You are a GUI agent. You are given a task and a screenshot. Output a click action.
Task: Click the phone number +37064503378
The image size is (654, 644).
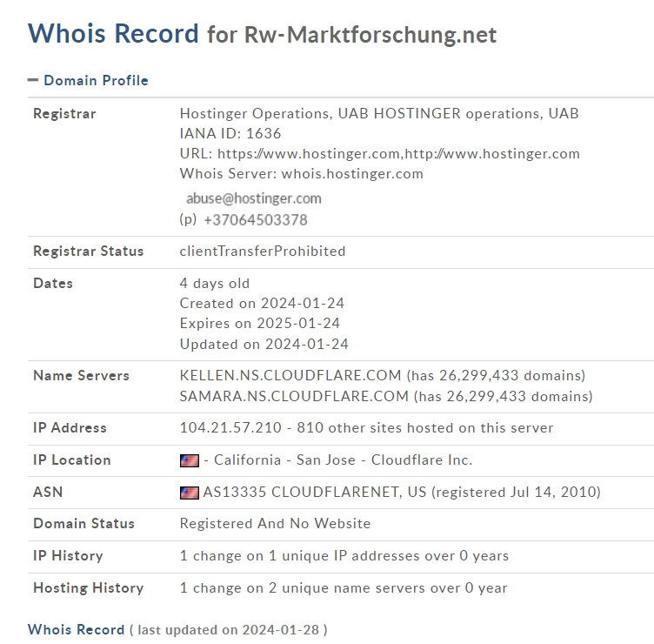click(x=256, y=220)
